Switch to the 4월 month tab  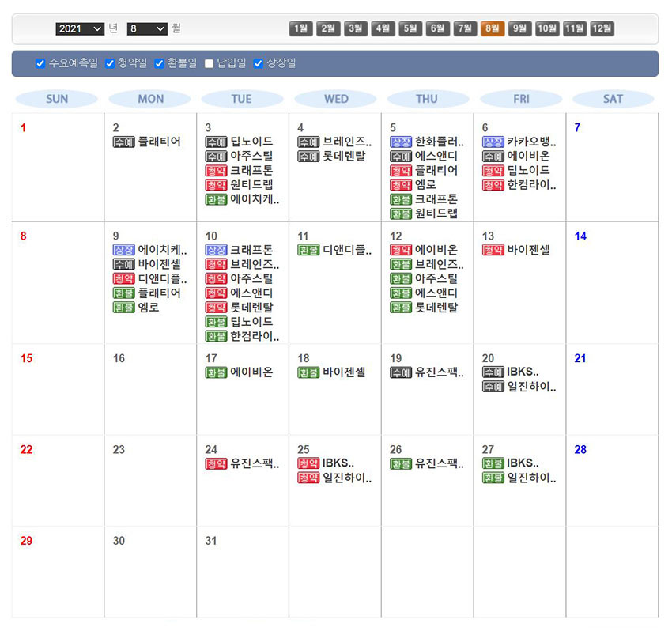[383, 28]
